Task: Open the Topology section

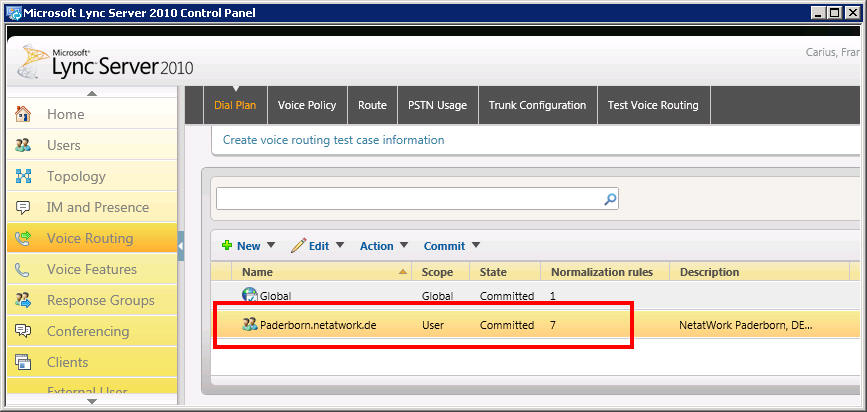Action: (92, 176)
